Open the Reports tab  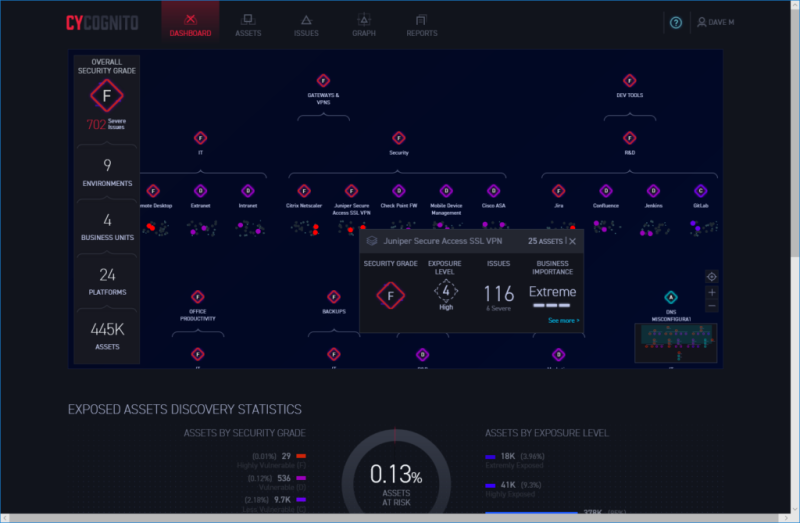[421, 25]
